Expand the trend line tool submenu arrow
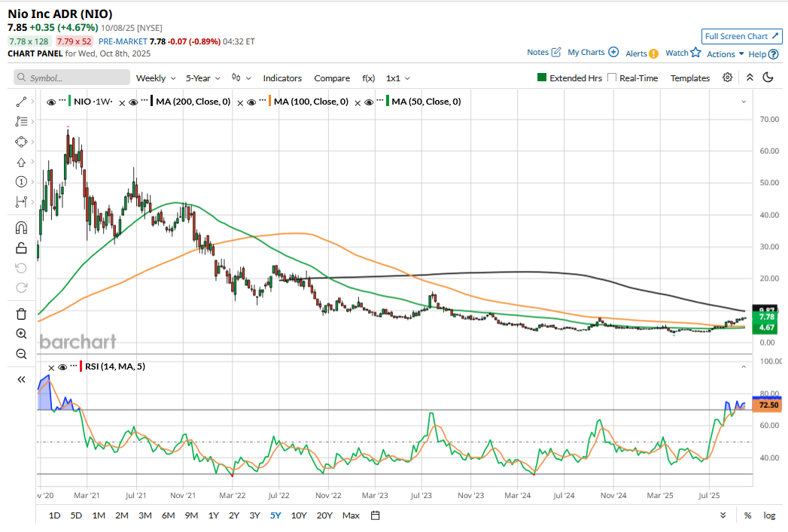788x532 pixels. (32, 102)
